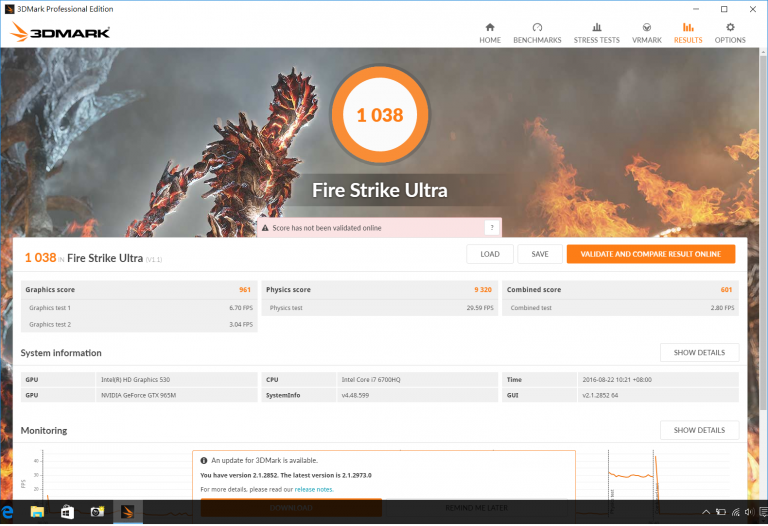Open the Options gear menu
768x526 pixels.
(730, 33)
